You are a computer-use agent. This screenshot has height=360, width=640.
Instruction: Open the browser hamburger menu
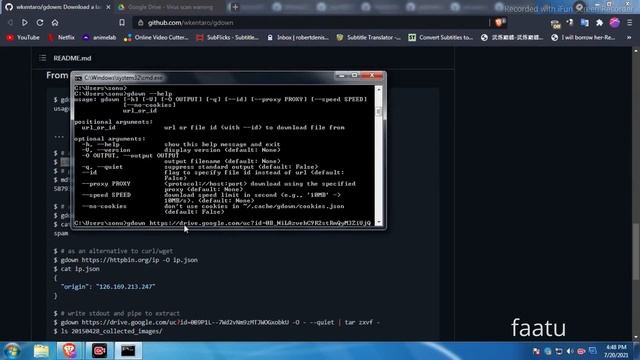(630, 23)
